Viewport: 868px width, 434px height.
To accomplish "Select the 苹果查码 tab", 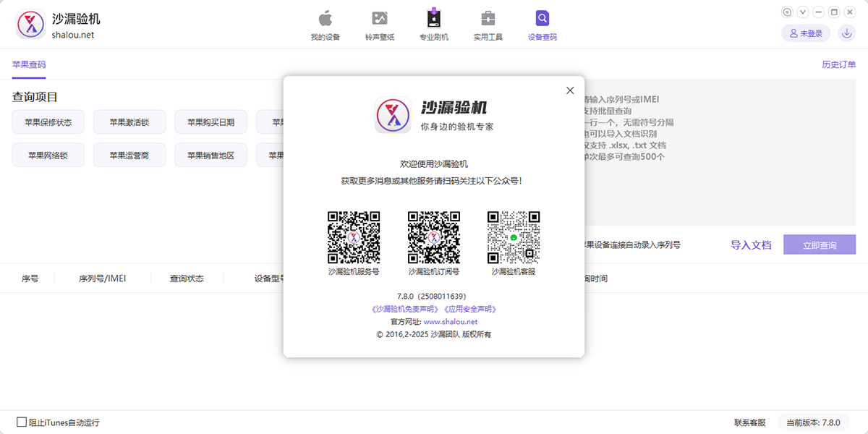I will coord(29,64).
